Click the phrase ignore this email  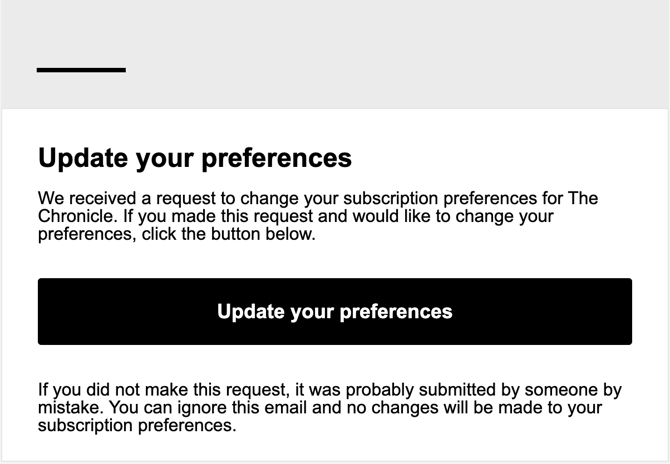[x=242, y=408]
